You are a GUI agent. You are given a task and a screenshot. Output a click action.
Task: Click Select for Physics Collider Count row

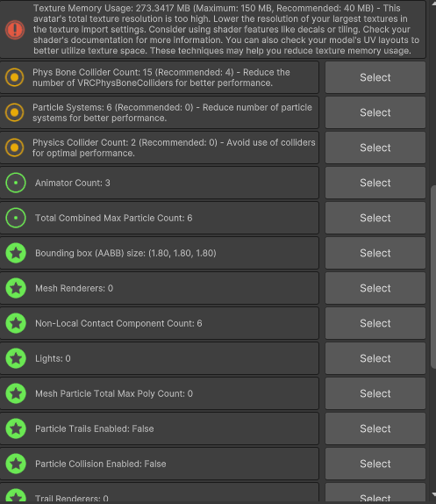point(375,148)
